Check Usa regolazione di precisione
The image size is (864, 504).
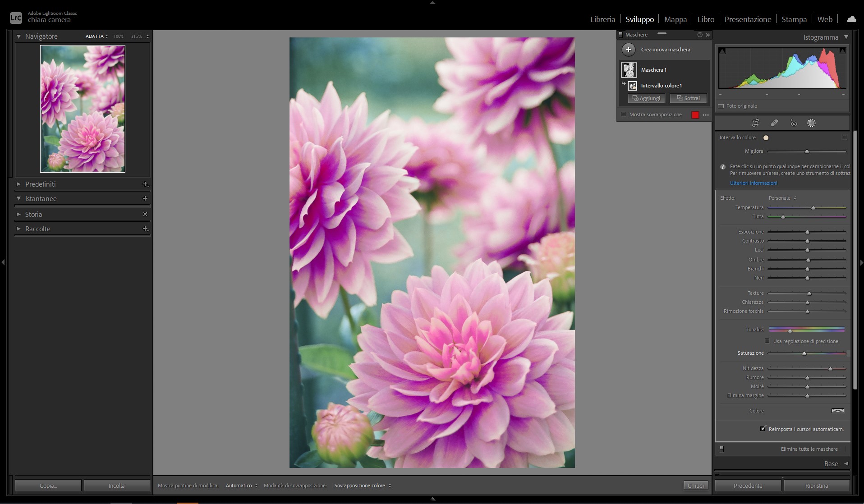[x=767, y=341]
